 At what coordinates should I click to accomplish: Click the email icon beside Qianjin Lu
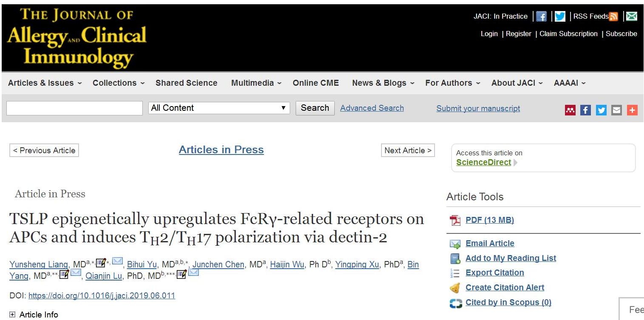[x=193, y=274]
